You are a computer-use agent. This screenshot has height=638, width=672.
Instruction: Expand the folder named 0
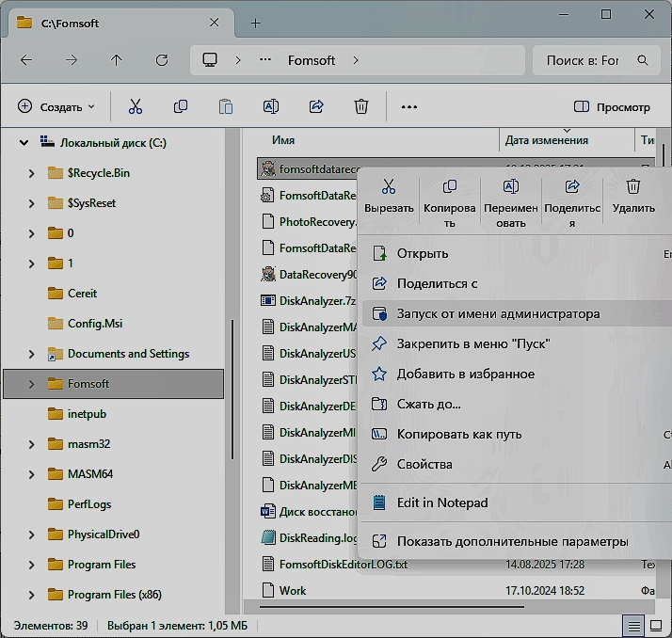[x=31, y=233]
